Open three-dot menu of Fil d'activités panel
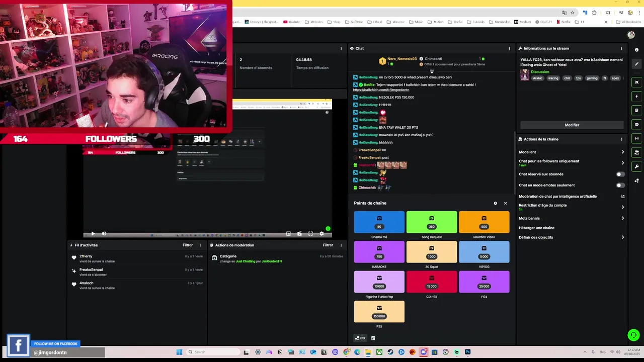 (201, 245)
